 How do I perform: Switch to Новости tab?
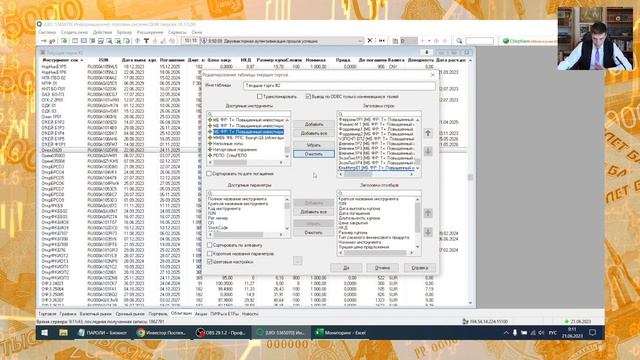click(250, 314)
